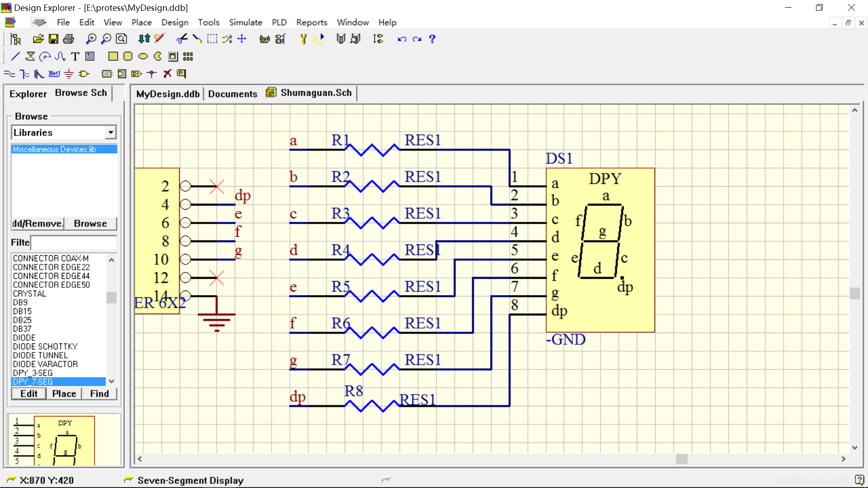Screen dimensions: 868x488
Task: Click the horizontal scrollbar thumb under schematic
Action: tap(681, 459)
